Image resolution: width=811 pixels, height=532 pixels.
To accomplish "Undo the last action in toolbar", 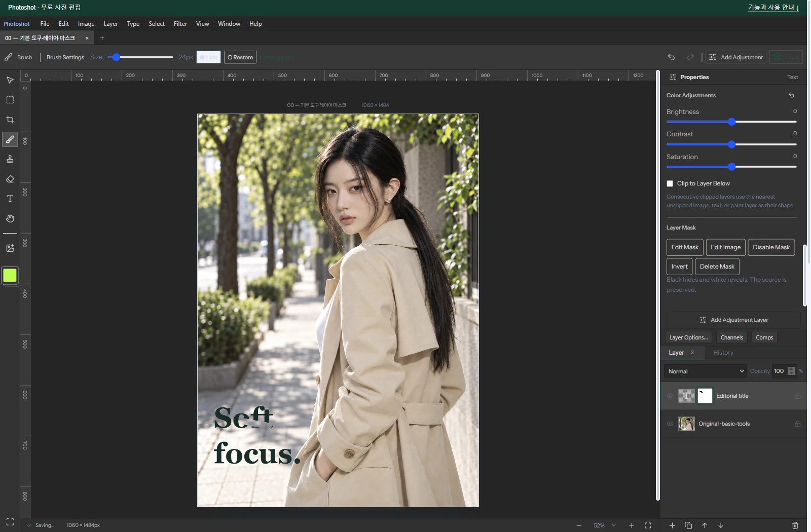I will coord(671,57).
